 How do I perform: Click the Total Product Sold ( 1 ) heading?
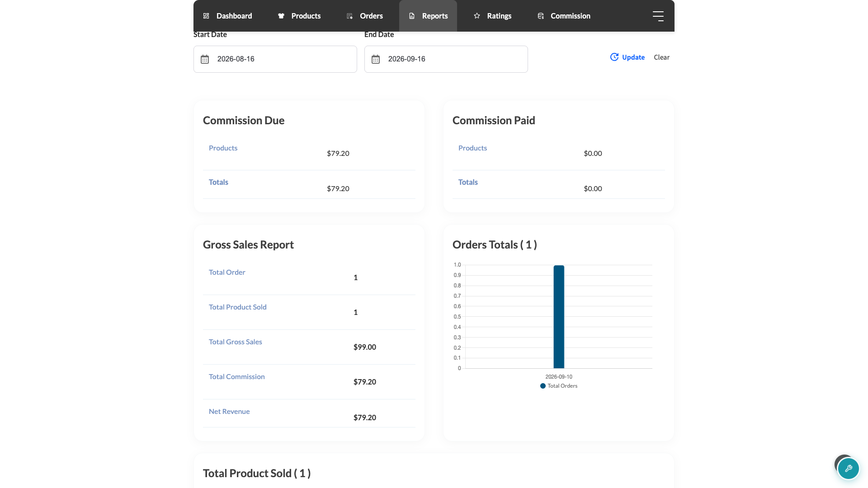click(257, 473)
